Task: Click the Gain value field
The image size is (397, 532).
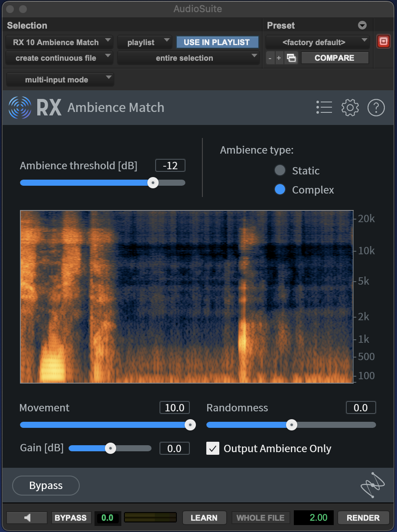Action: 175,448
